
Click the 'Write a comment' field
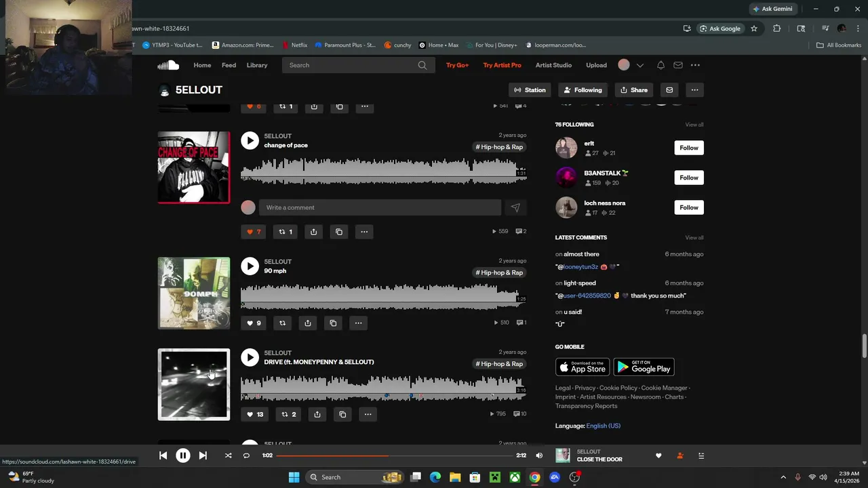pyautogui.click(x=380, y=207)
